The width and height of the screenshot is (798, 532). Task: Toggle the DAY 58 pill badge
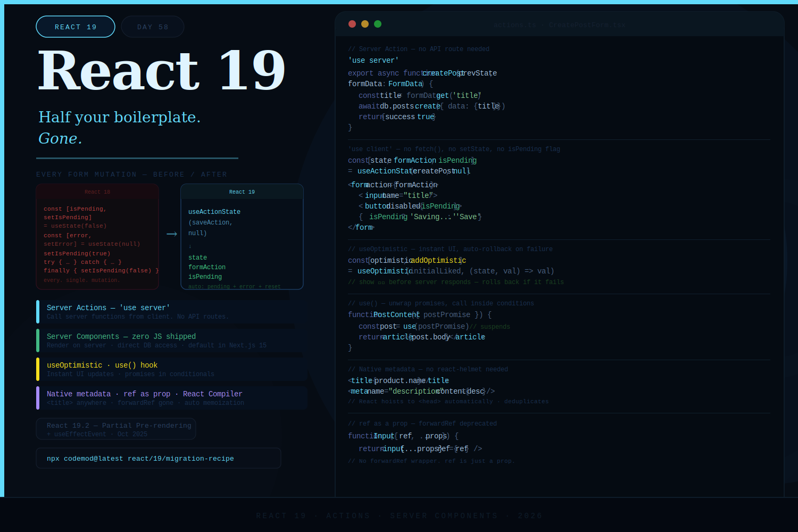pyautogui.click(x=152, y=26)
